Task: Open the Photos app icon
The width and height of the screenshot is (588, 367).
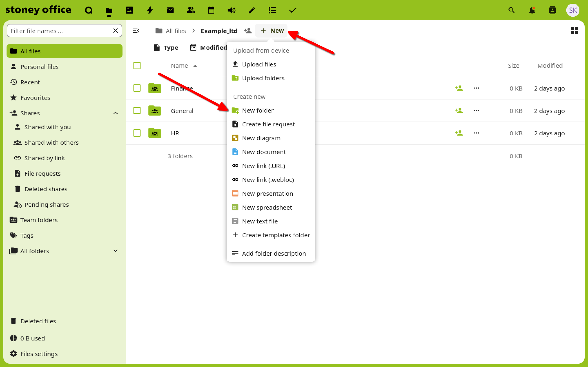Action: (129, 10)
